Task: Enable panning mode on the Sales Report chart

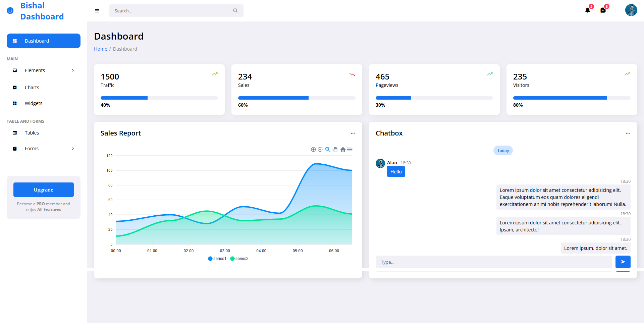Action: [335, 149]
